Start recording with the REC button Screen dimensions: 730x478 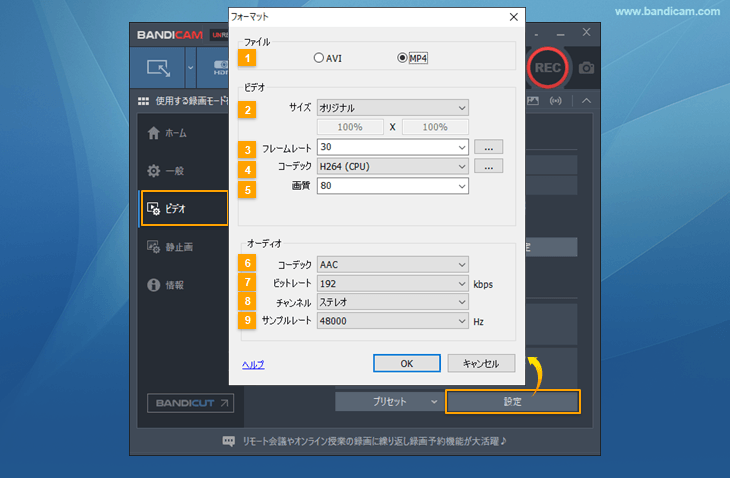[548, 68]
